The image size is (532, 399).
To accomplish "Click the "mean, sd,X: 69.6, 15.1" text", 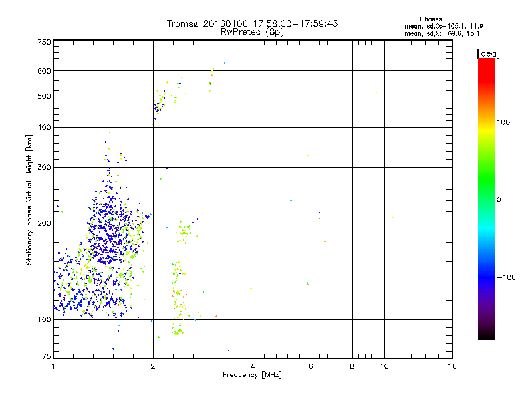I will (442, 34).
